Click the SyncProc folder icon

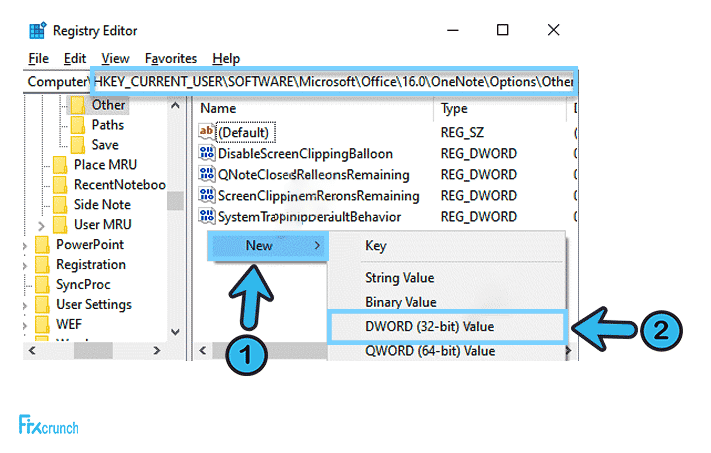pos(42,284)
